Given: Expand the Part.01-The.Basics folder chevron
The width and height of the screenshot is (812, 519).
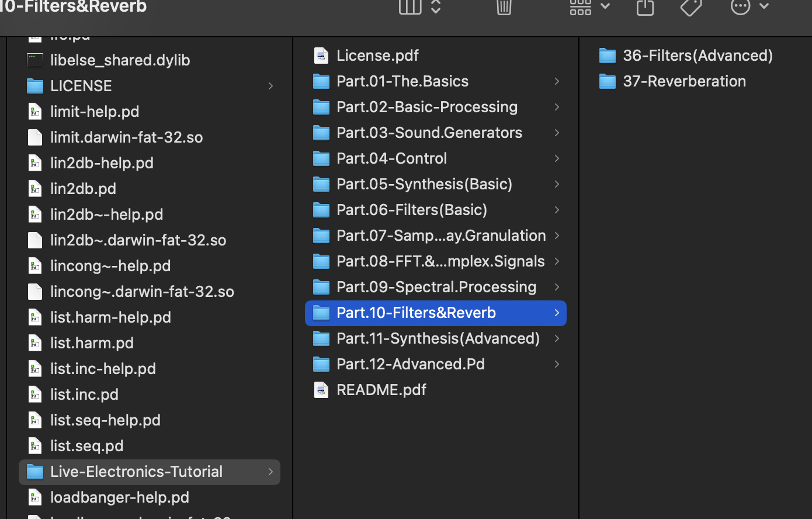Looking at the screenshot, I should pyautogui.click(x=557, y=81).
